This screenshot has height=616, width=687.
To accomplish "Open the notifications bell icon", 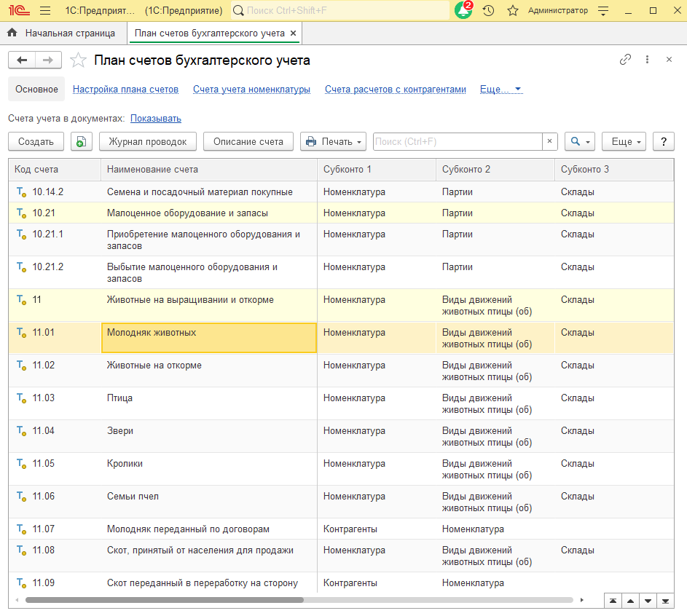I will (x=463, y=11).
